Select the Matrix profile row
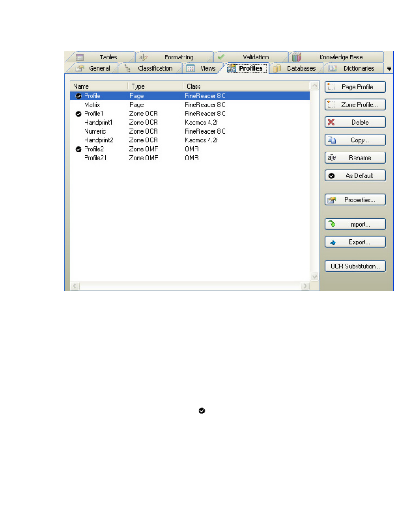Screen dimensions: 420x513 tap(190, 105)
